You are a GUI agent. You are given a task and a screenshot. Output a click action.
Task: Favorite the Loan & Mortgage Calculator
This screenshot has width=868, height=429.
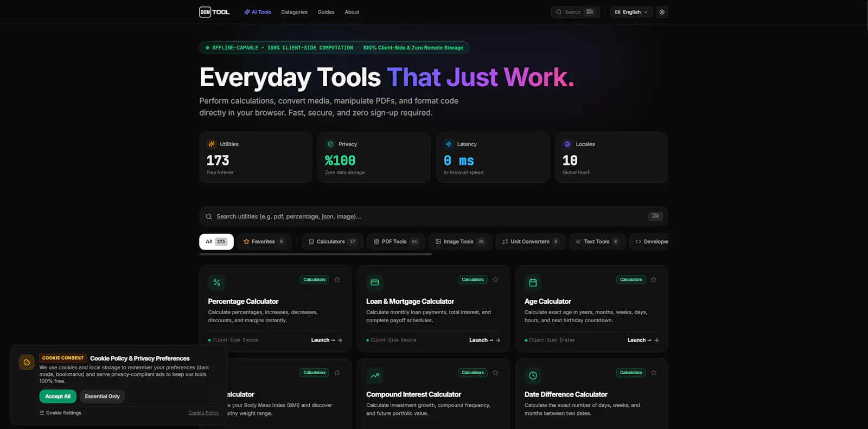pos(495,280)
